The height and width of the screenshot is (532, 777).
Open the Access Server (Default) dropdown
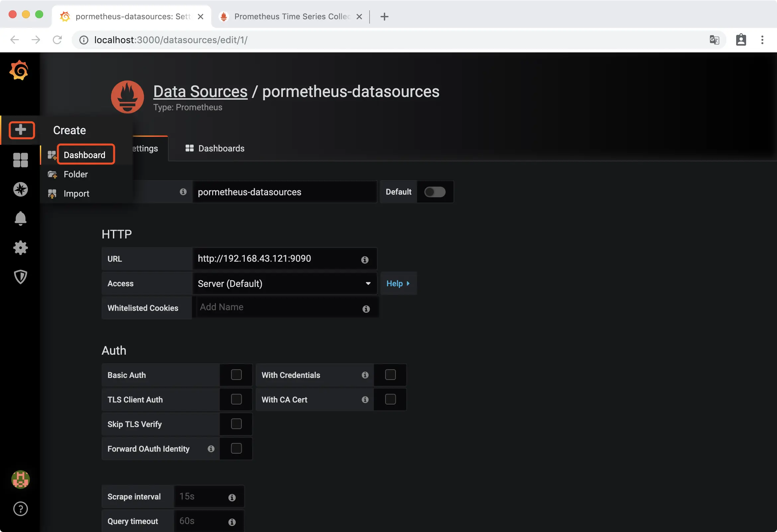click(x=285, y=284)
